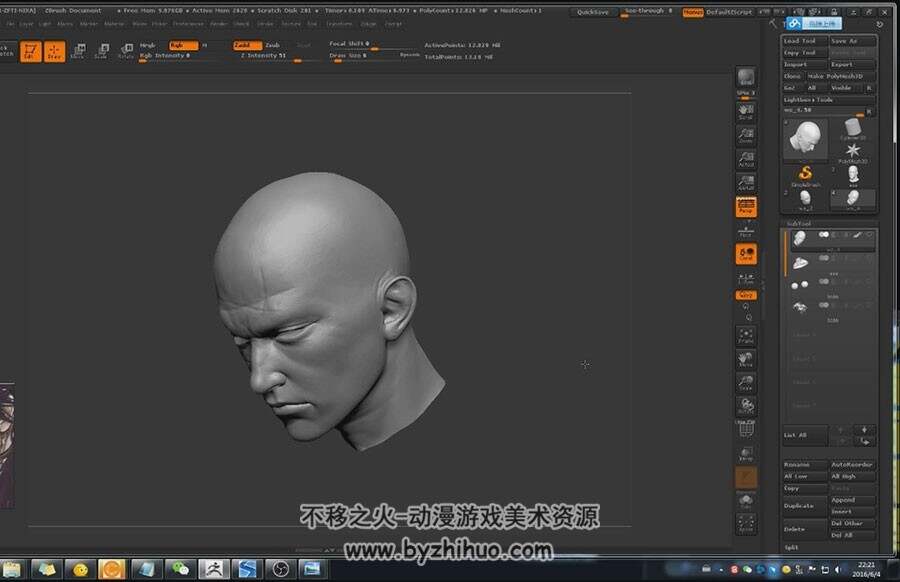Screen dimensions: 900x582
Task: Click the Append button
Action: tap(852, 500)
